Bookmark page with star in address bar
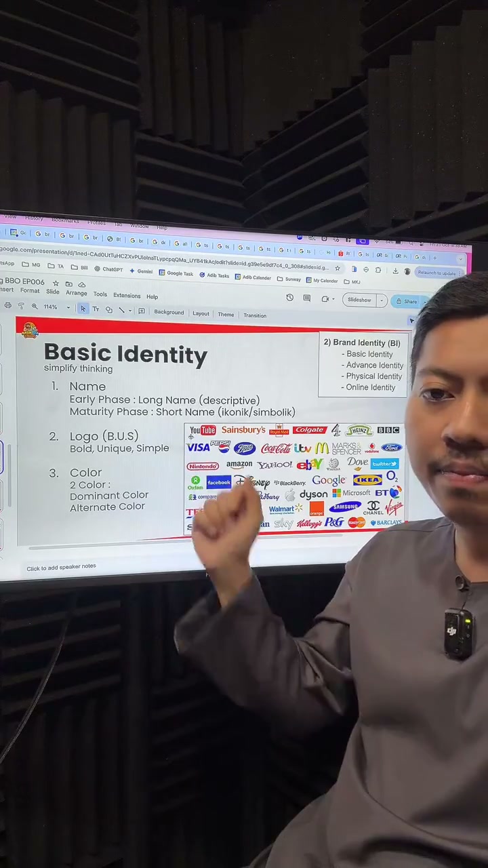Viewport: 488px width, 868px height. [x=338, y=269]
